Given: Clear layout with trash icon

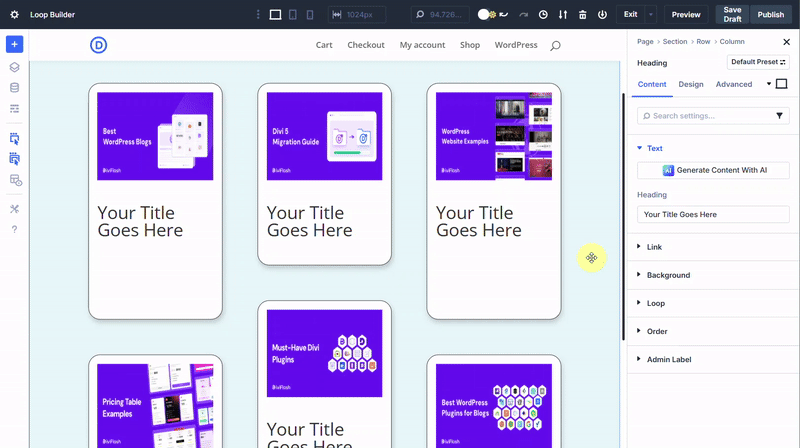Looking at the screenshot, I should (x=583, y=14).
